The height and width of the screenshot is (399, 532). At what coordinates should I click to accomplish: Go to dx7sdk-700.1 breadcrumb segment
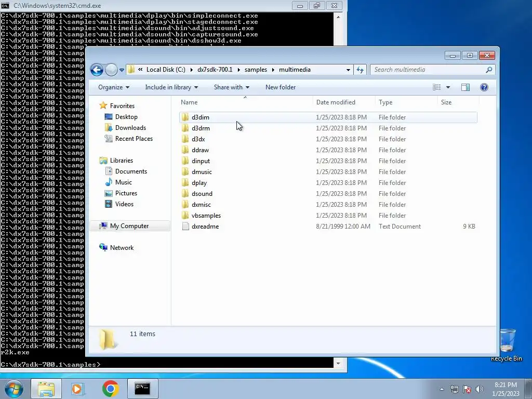click(215, 70)
